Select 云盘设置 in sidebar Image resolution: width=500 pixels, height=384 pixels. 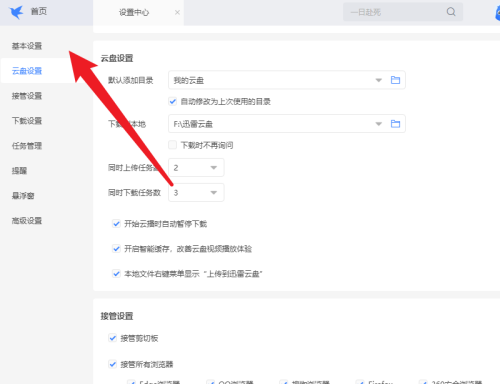click(x=27, y=71)
